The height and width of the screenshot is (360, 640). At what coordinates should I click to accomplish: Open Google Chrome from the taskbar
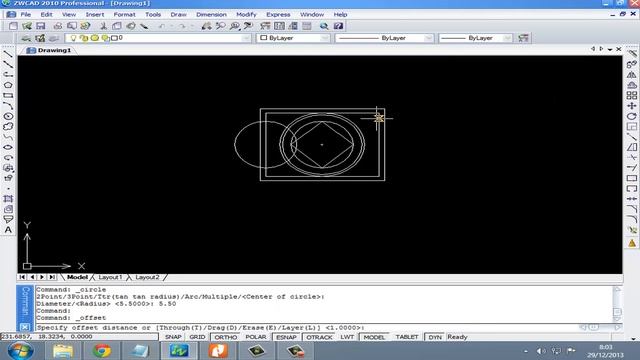tap(102, 351)
